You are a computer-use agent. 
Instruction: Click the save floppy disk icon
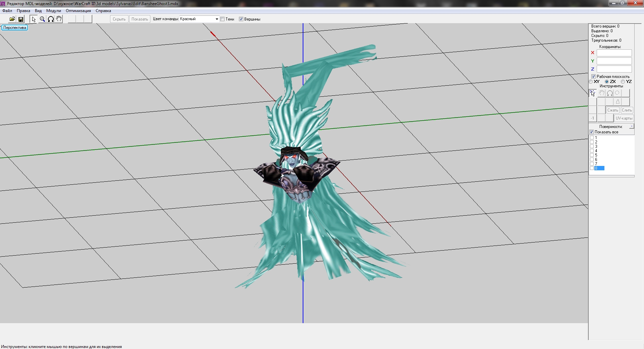tap(21, 19)
